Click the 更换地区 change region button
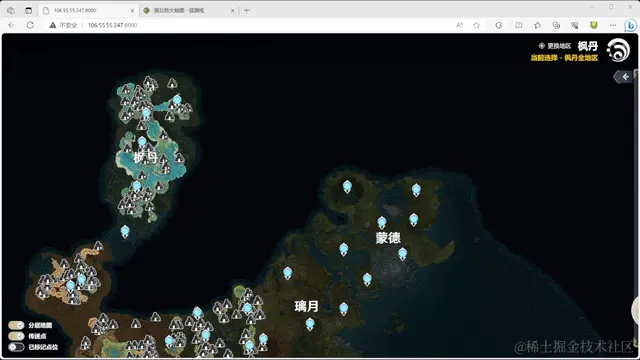The image size is (640, 360). pyautogui.click(x=555, y=46)
